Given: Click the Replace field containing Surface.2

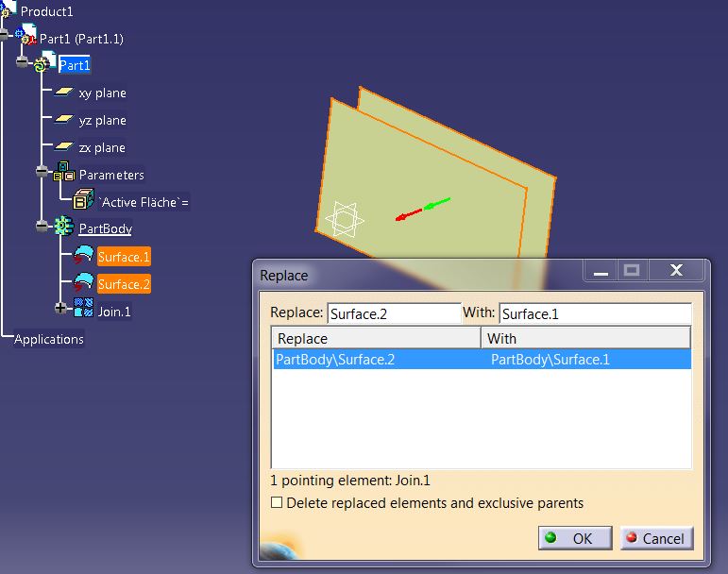Looking at the screenshot, I should [x=394, y=313].
